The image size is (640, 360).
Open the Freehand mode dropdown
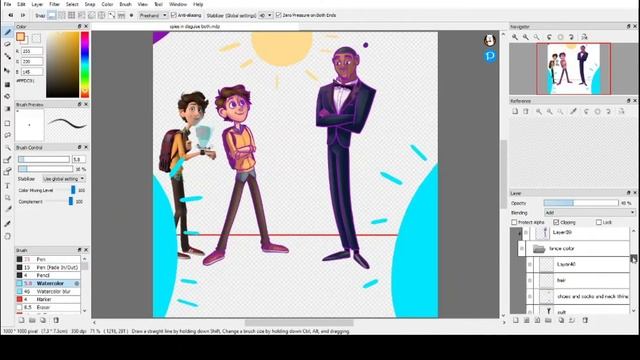(x=153, y=15)
